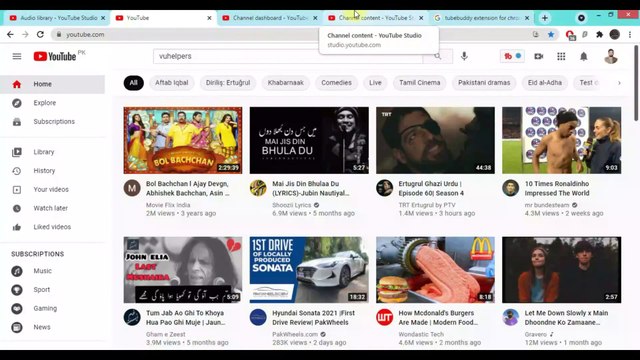Close the tubebuddy extension tab
Screen dimensions: 640x360
(x=527, y=18)
